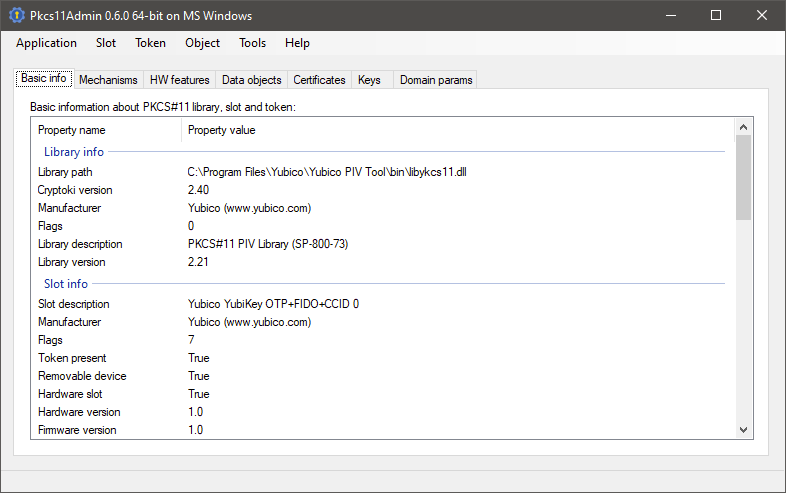The width and height of the screenshot is (786, 493).
Task: Select the Hardware slot row
Action: 383,394
